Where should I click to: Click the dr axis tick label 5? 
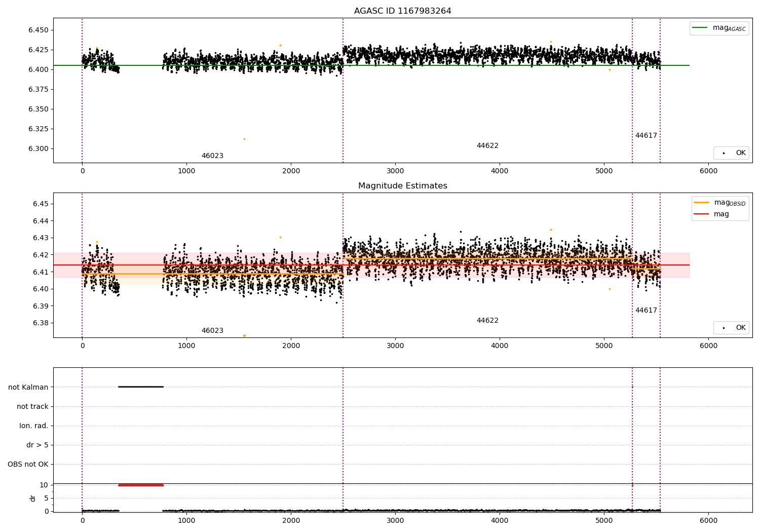[x=47, y=499]
